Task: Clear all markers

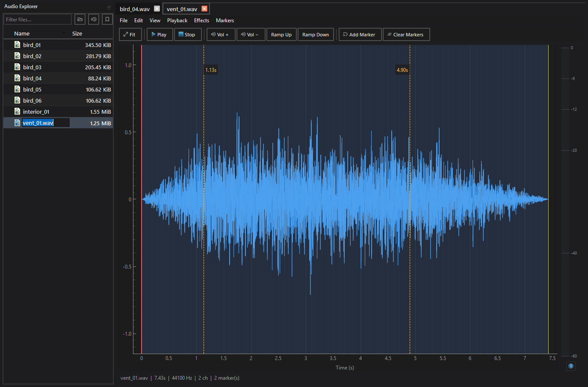Action: 406,35
